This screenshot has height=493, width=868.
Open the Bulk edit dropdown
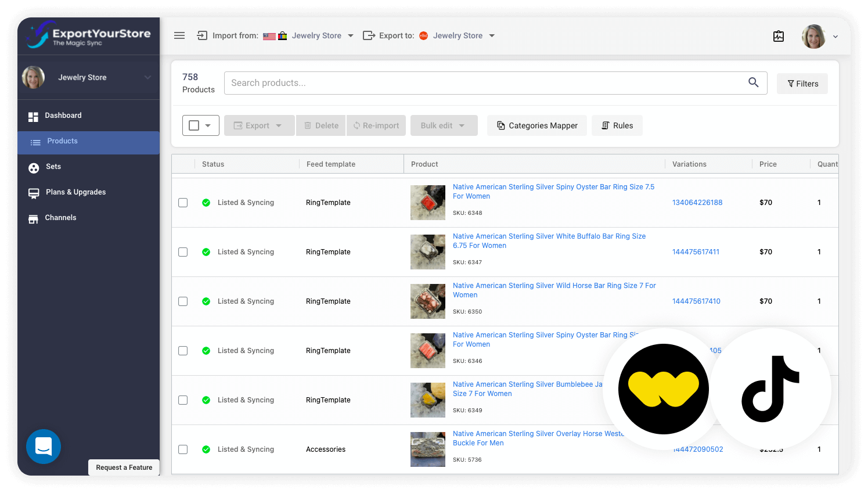tap(444, 125)
